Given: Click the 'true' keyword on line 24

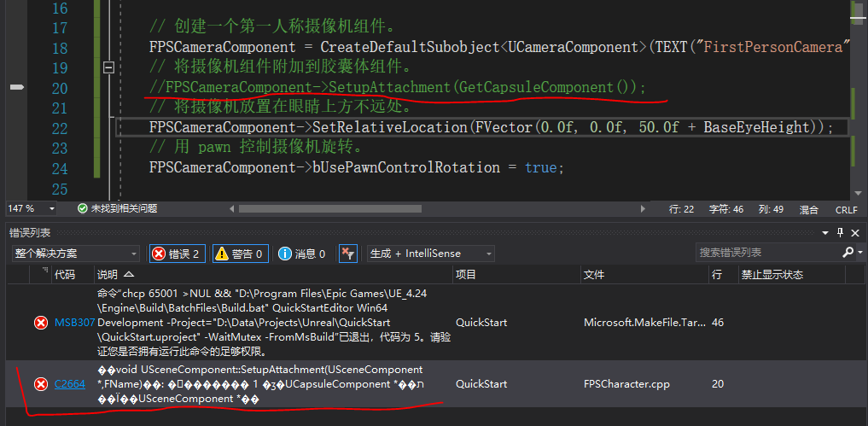Looking at the screenshot, I should [x=541, y=168].
